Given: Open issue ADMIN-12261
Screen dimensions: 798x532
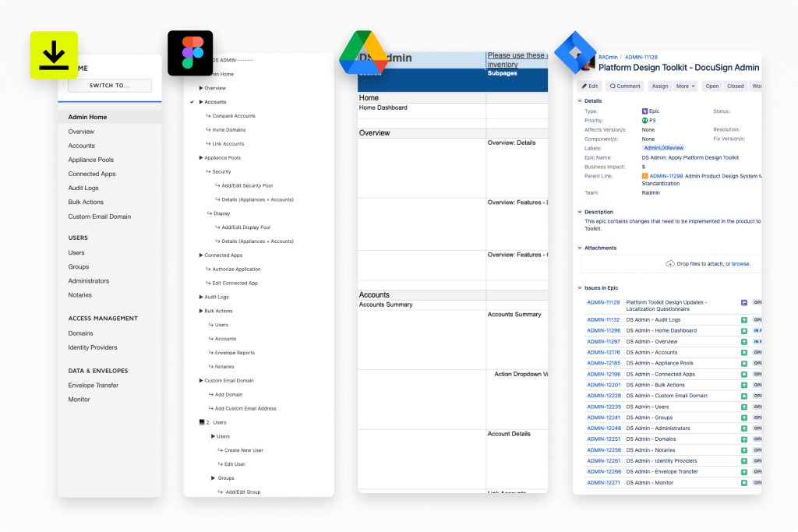Looking at the screenshot, I should (604, 461).
